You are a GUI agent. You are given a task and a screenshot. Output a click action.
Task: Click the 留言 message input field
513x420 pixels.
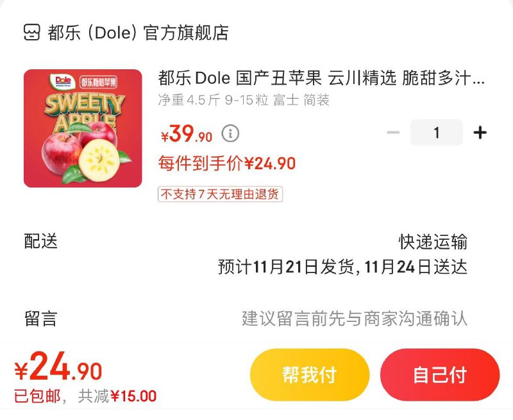point(354,318)
